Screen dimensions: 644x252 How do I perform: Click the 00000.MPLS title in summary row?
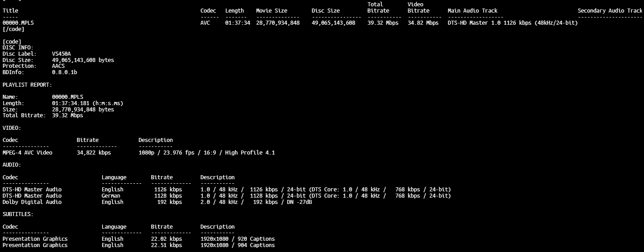(x=18, y=23)
